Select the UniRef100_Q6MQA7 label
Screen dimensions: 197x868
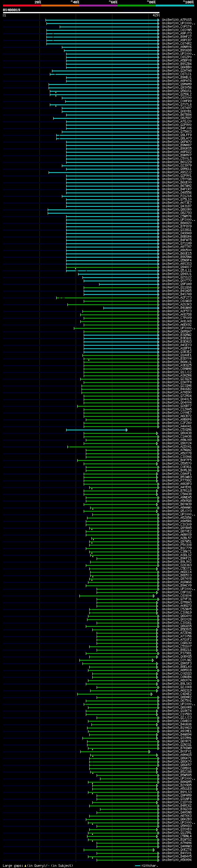[x=177, y=332]
